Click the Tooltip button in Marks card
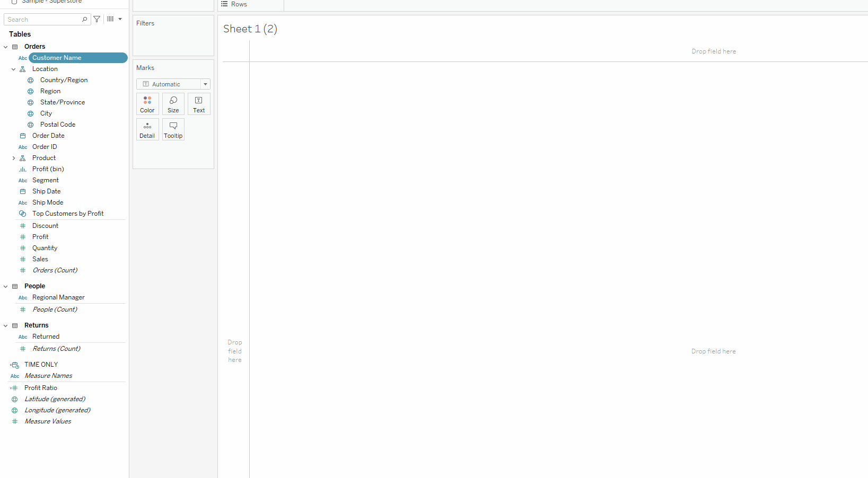Viewport: 868px width, 478px height. 173,129
